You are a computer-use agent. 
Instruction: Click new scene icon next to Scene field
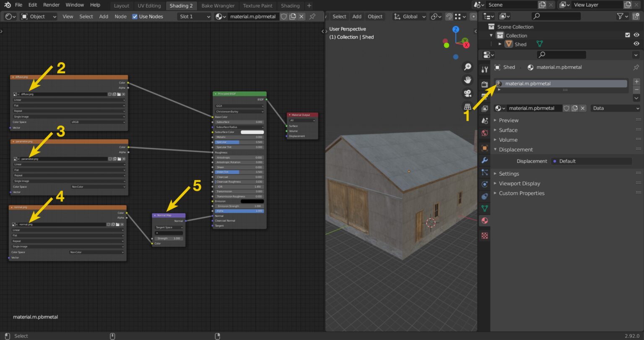[x=542, y=5]
